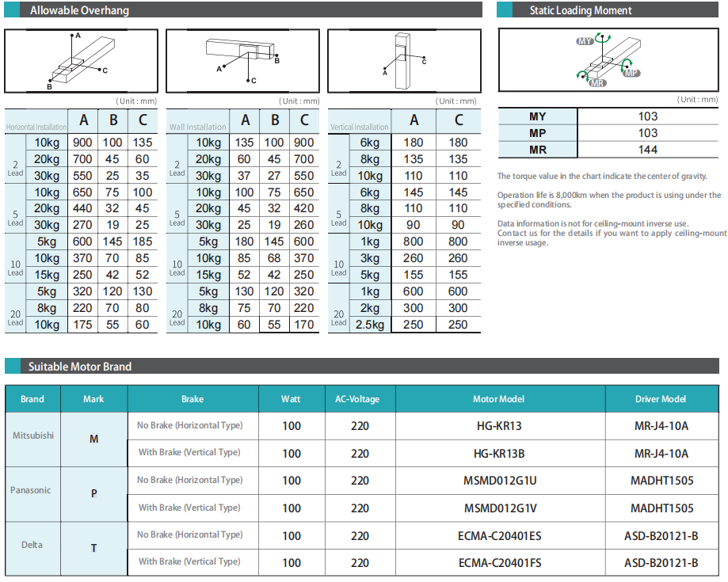This screenshot has width=728, height=582.
Task: Select the MSMD012G1U motor model cell
Action: (x=499, y=481)
